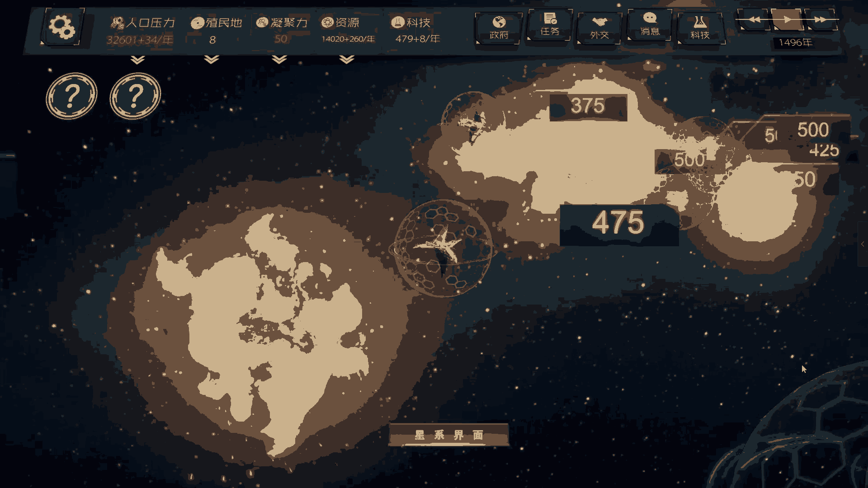This screenshot has width=868, height=488.
Task: Open the 外交 diplomacy panel
Action: [x=599, y=28]
